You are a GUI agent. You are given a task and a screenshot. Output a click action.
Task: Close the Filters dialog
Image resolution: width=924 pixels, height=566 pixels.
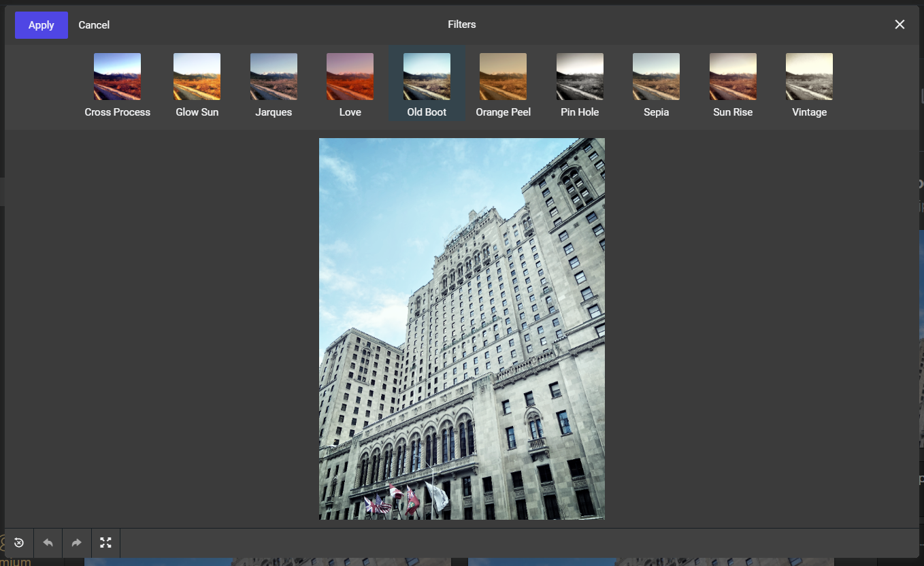pyautogui.click(x=900, y=24)
